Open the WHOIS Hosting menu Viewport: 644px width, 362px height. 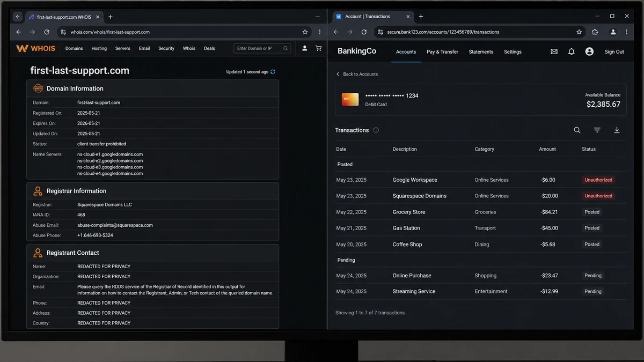coord(99,48)
